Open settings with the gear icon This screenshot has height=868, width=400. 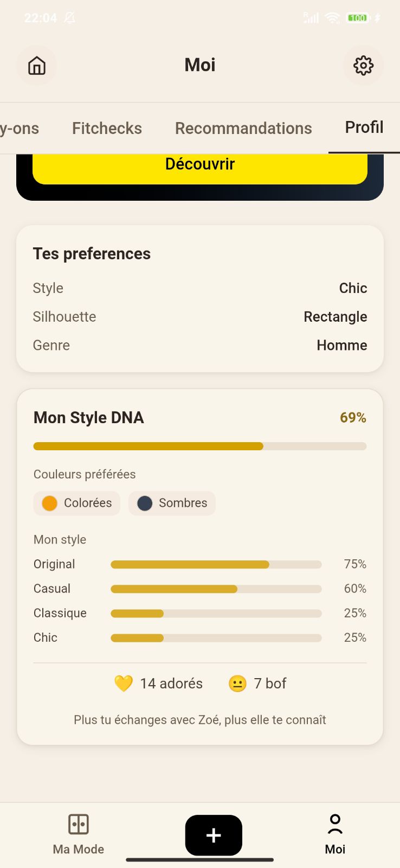pos(363,65)
